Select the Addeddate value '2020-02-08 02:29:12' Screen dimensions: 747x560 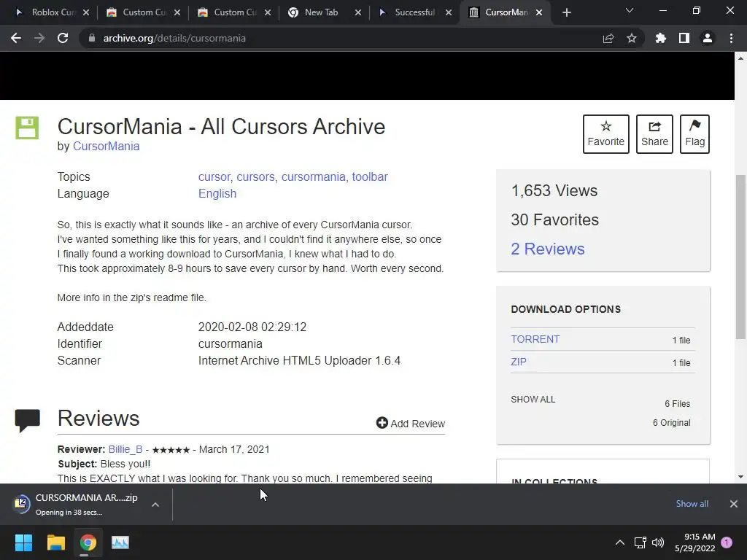(x=252, y=327)
